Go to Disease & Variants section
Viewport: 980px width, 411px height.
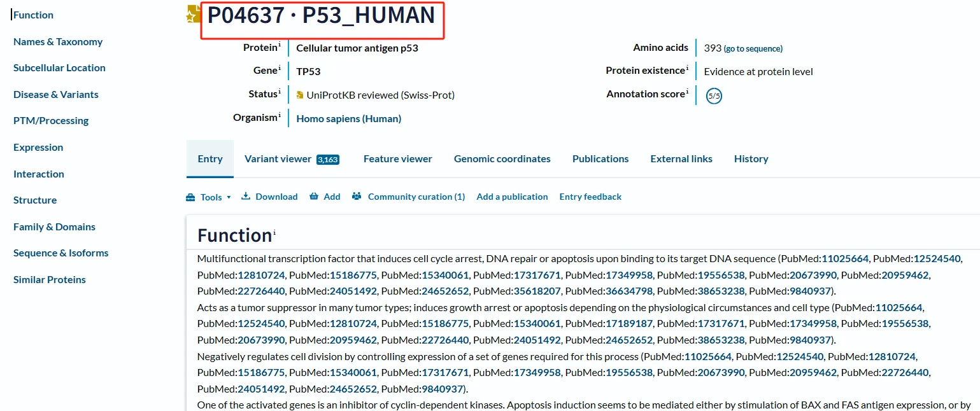(x=56, y=94)
